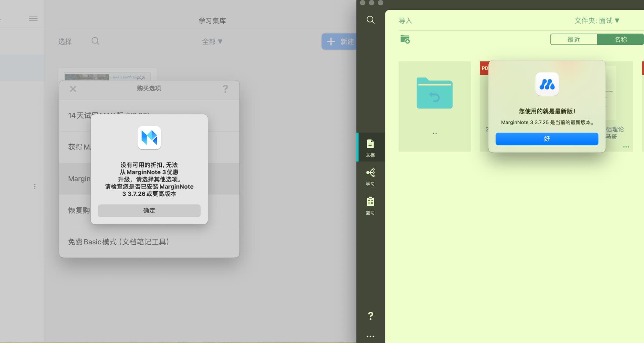Click the vertical three-dot handle on the left sidebar edge
Image resolution: width=644 pixels, height=343 pixels.
[35, 186]
